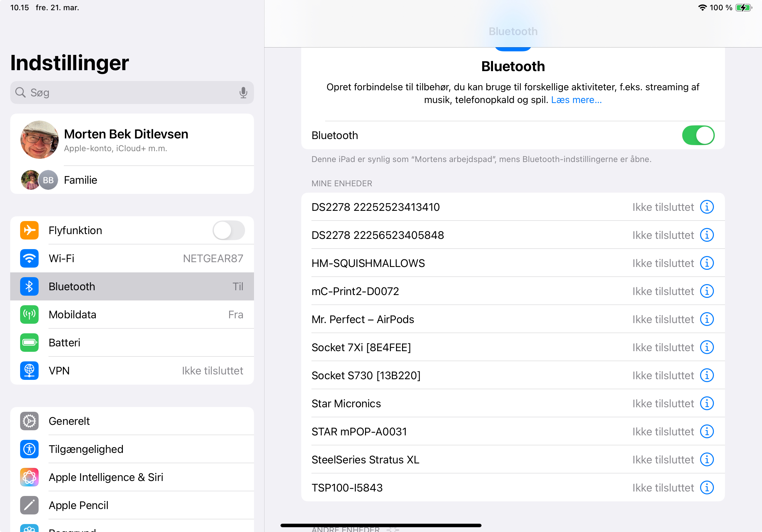Click the Søg search field
Image resolution: width=762 pixels, height=532 pixels.
coord(126,92)
